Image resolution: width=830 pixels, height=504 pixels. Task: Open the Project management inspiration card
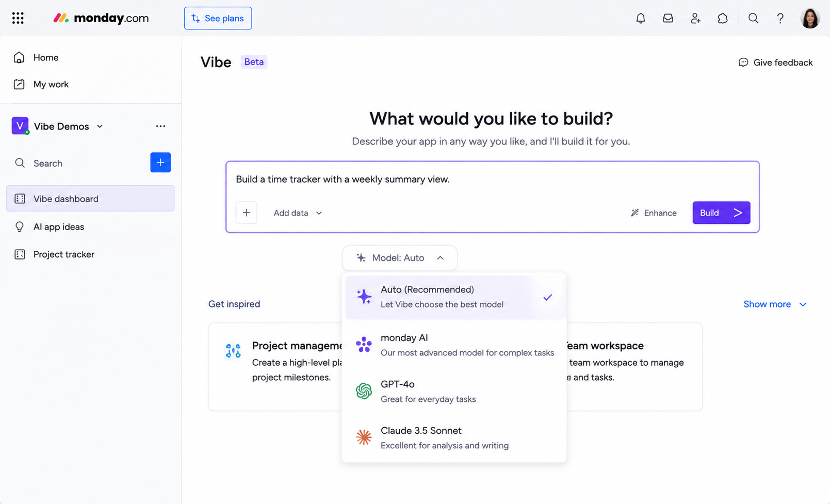275,367
